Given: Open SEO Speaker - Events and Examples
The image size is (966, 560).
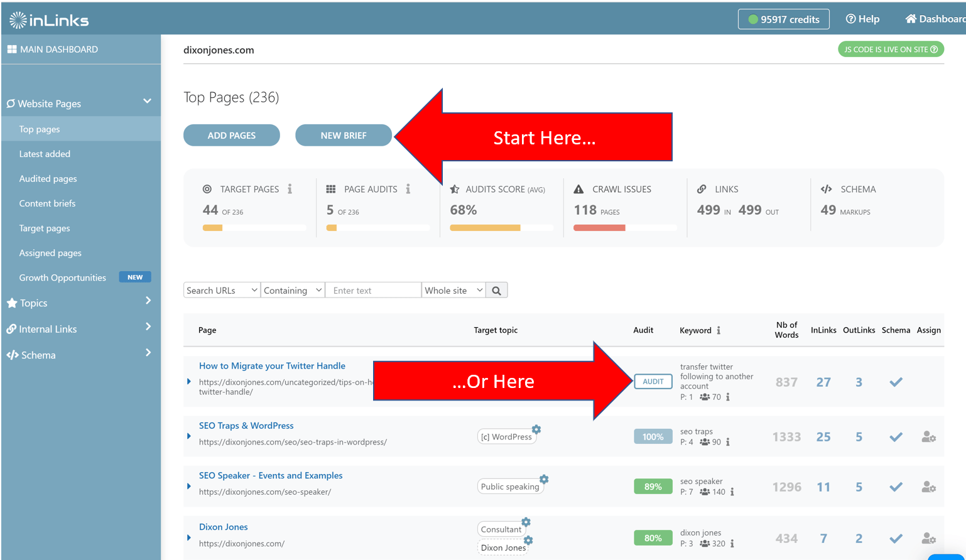Looking at the screenshot, I should [271, 476].
